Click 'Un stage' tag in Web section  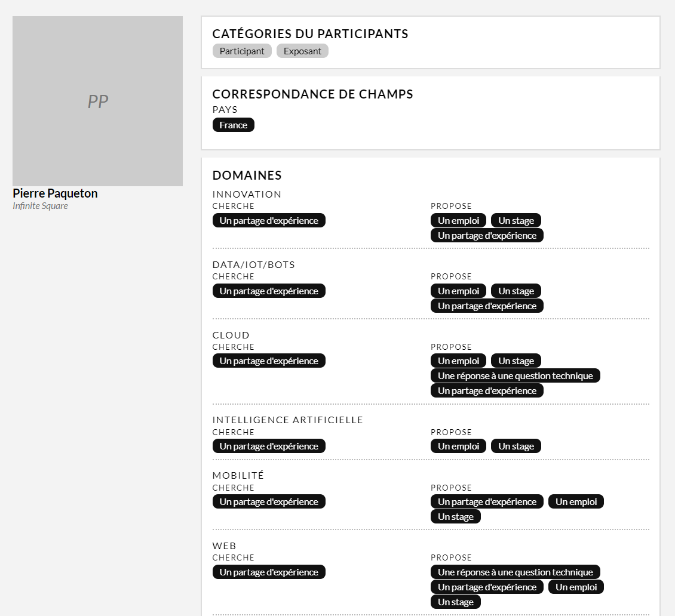[455, 602]
